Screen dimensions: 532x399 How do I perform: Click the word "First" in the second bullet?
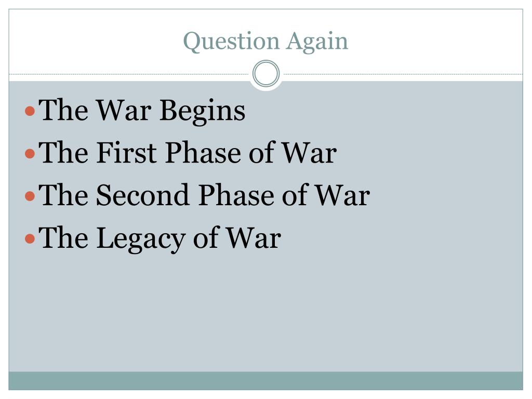(127, 153)
